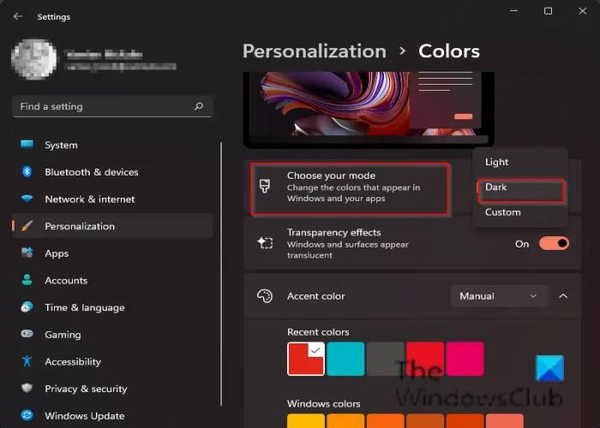600x428 pixels.
Task: Open Time & language settings
Action: [x=112, y=307]
